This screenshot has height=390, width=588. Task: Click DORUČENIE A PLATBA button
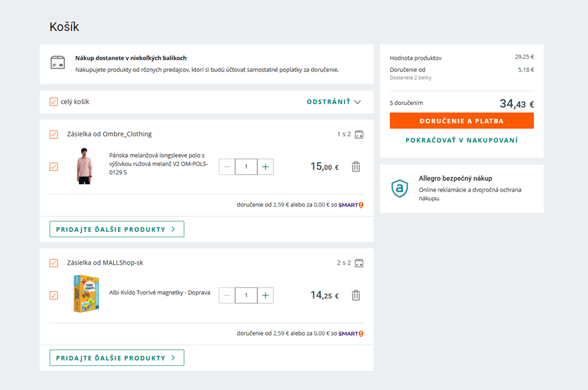[x=462, y=121]
